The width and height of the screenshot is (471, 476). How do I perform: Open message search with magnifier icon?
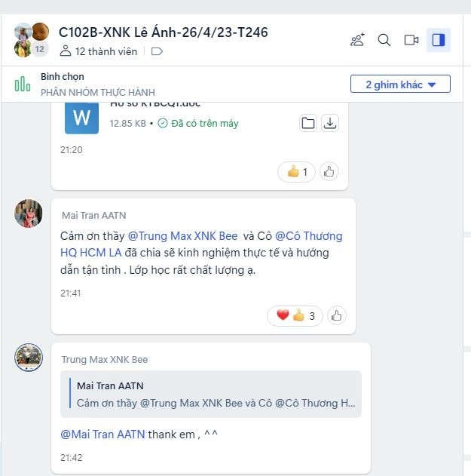pyautogui.click(x=384, y=40)
